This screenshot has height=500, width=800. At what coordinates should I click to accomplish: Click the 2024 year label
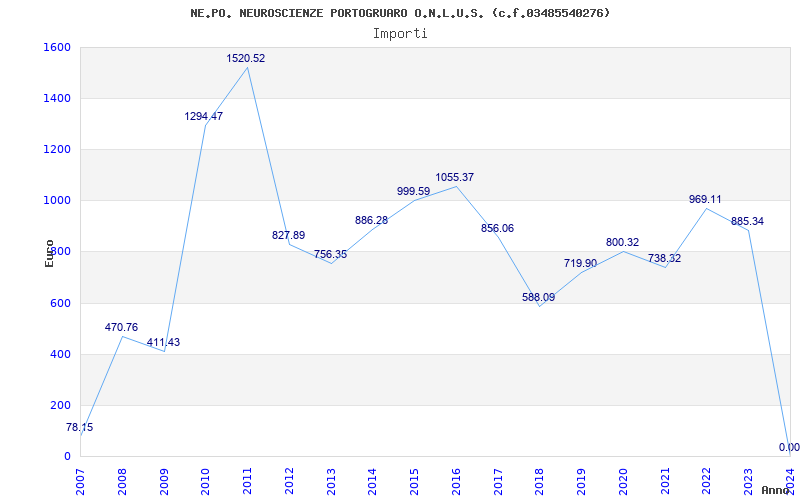[790, 482]
